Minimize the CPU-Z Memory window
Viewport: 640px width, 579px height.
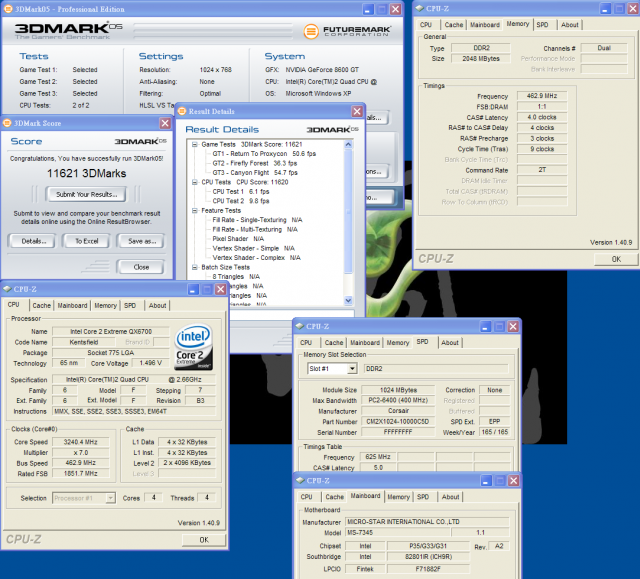(604, 9)
